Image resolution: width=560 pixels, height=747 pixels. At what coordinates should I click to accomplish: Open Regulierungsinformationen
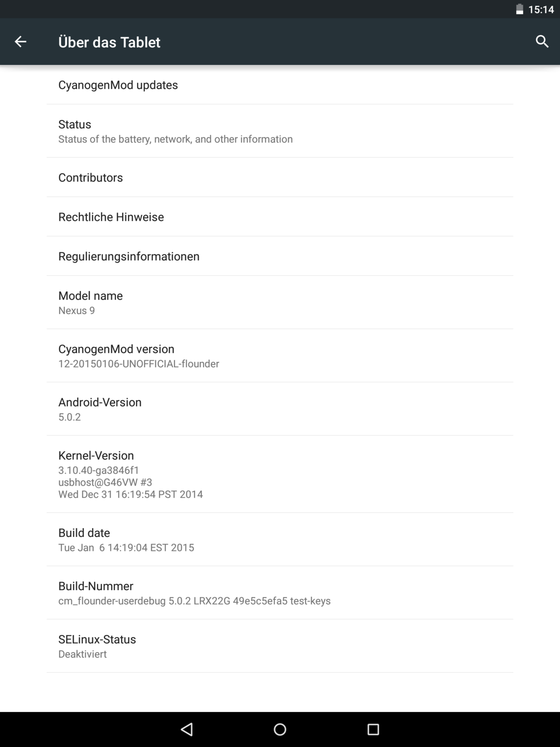pos(280,256)
